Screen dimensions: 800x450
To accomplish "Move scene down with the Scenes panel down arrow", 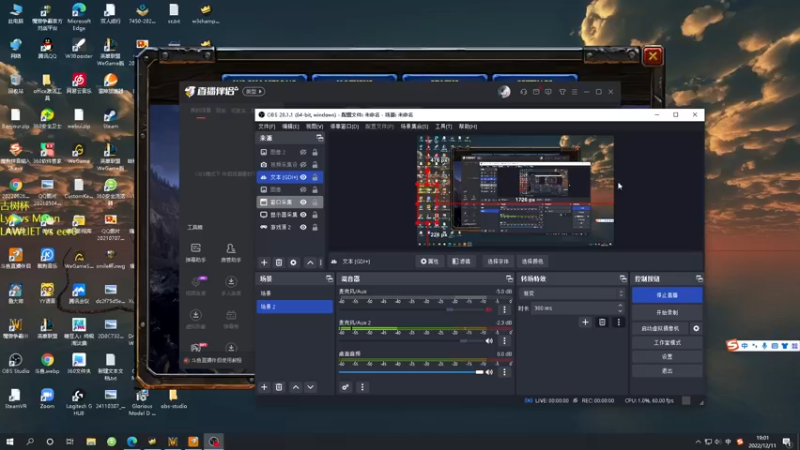I will coord(310,387).
